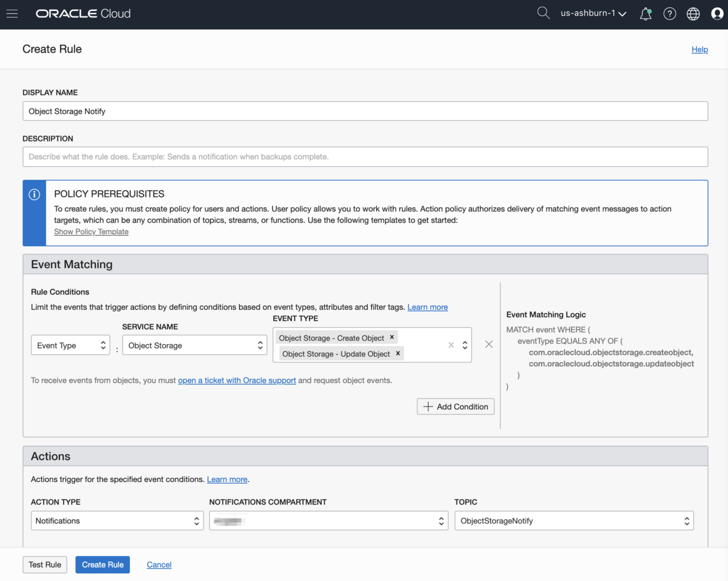This screenshot has height=581, width=728.
Task: Open the notifications bell icon
Action: [x=645, y=14]
